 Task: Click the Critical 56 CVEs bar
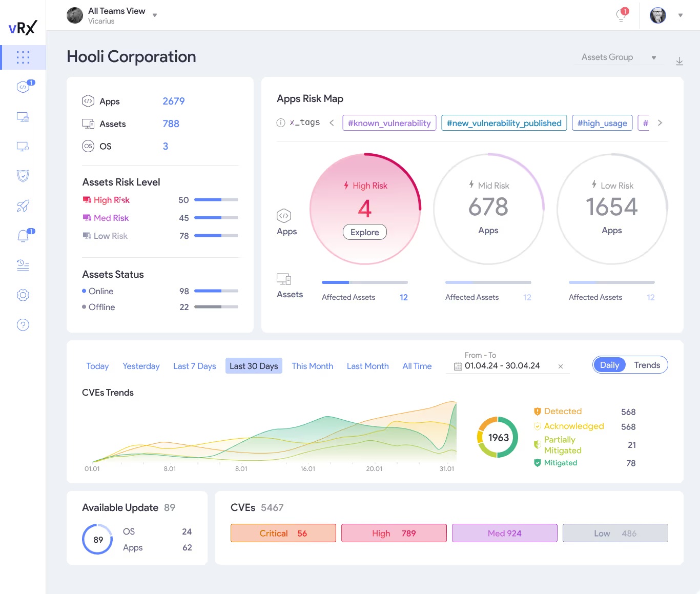pos(283,533)
